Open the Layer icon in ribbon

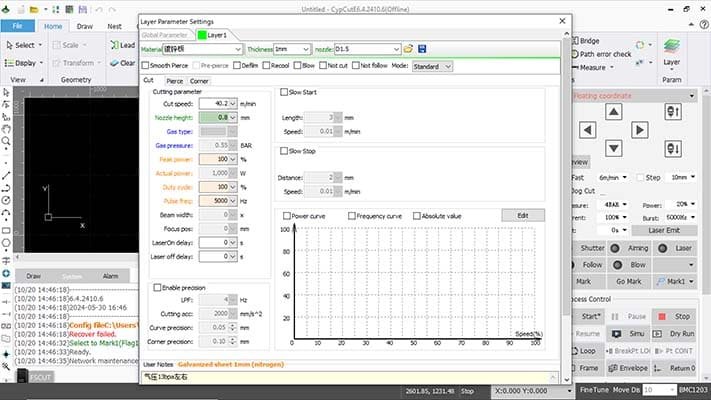click(672, 52)
